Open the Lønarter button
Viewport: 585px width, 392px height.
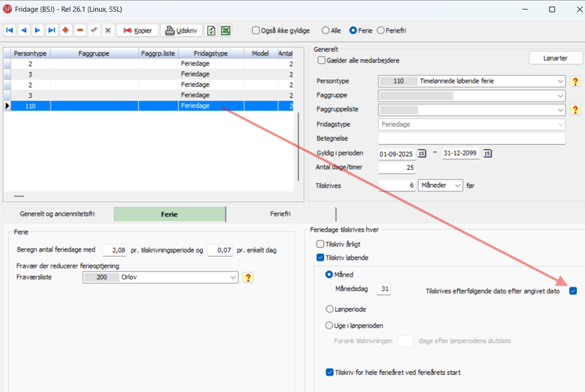[555, 58]
